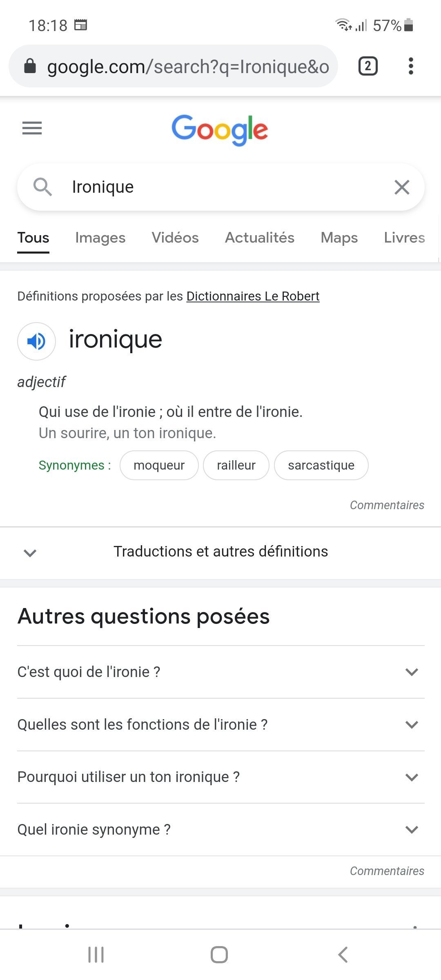Open Chrome's three-dot overflow menu
The image size is (441, 980).
(411, 66)
